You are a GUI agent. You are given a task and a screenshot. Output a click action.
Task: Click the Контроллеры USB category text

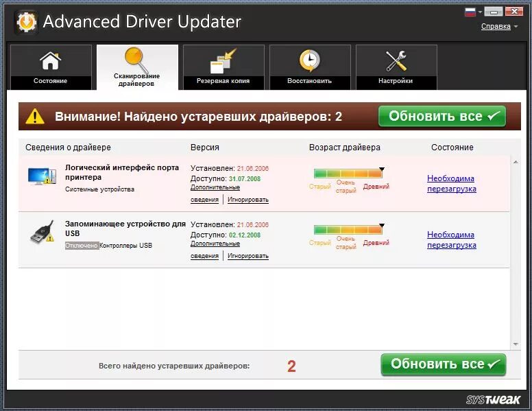pyautogui.click(x=126, y=246)
